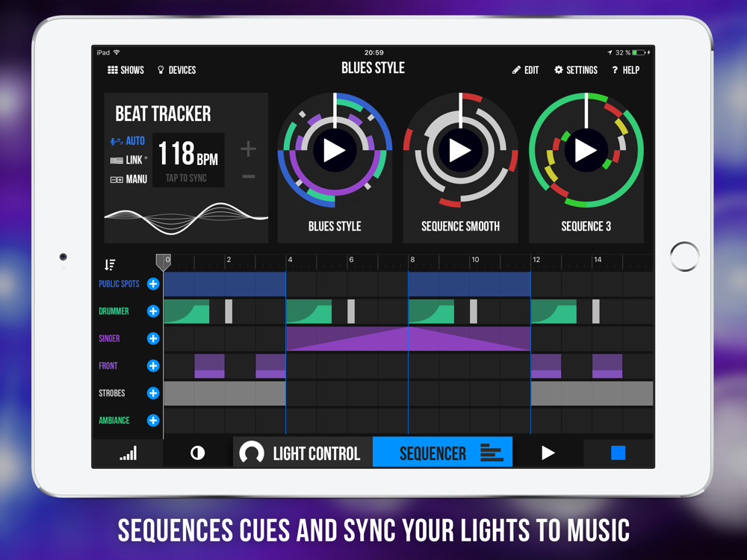Select the Front track name

point(108,366)
